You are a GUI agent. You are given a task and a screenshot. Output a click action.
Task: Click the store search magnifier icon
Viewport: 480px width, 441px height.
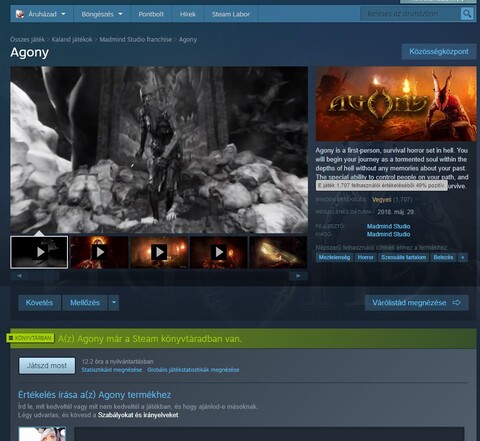[x=467, y=14]
